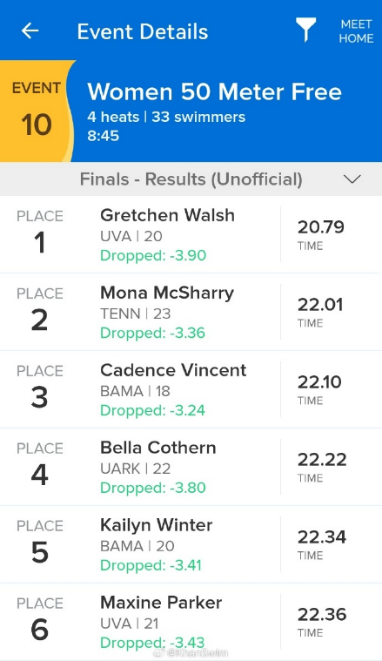The width and height of the screenshot is (382, 661).
Task: Tap the 20.79 winning time
Action: tap(321, 227)
